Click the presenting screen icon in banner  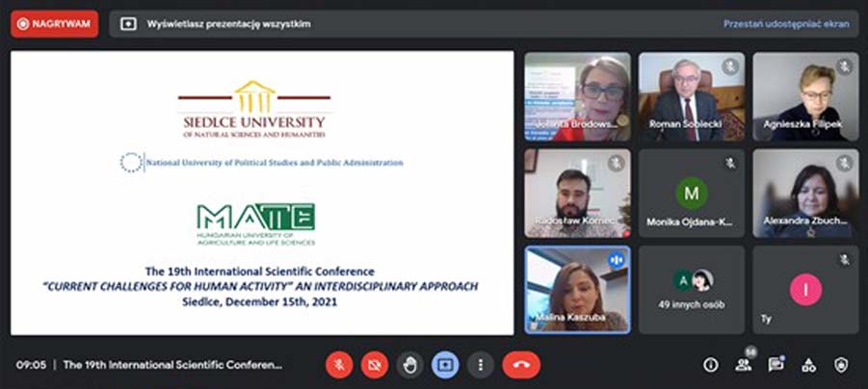pyautogui.click(x=128, y=24)
